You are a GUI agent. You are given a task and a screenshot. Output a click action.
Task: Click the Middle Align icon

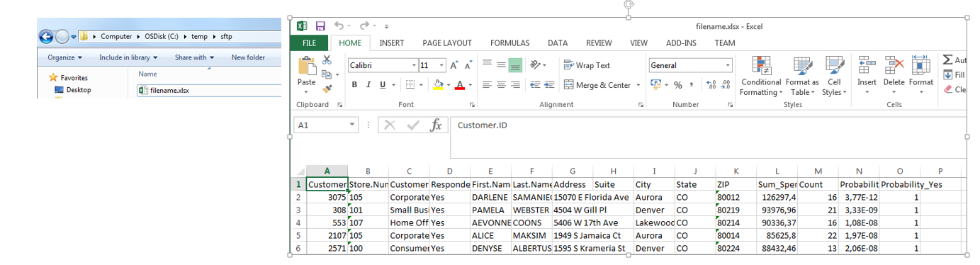(501, 64)
